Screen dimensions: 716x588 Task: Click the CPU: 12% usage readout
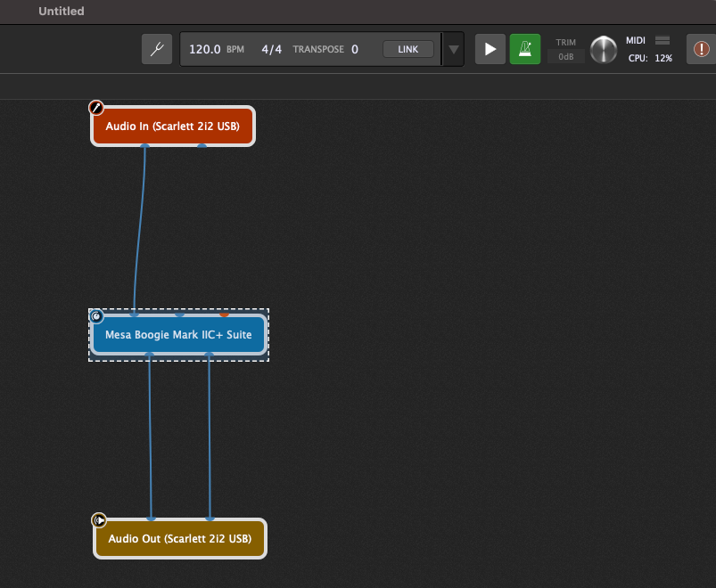point(650,59)
